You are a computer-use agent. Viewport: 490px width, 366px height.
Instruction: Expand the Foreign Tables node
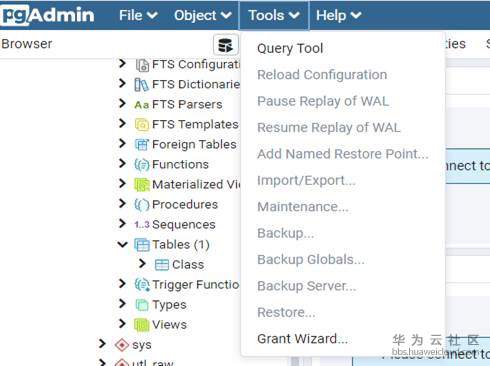click(x=122, y=143)
